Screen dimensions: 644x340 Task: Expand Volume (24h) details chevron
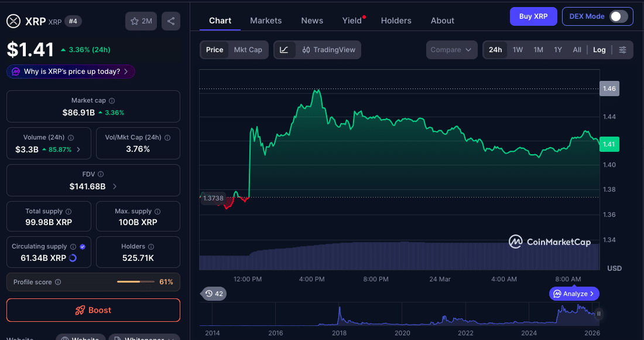(x=78, y=149)
